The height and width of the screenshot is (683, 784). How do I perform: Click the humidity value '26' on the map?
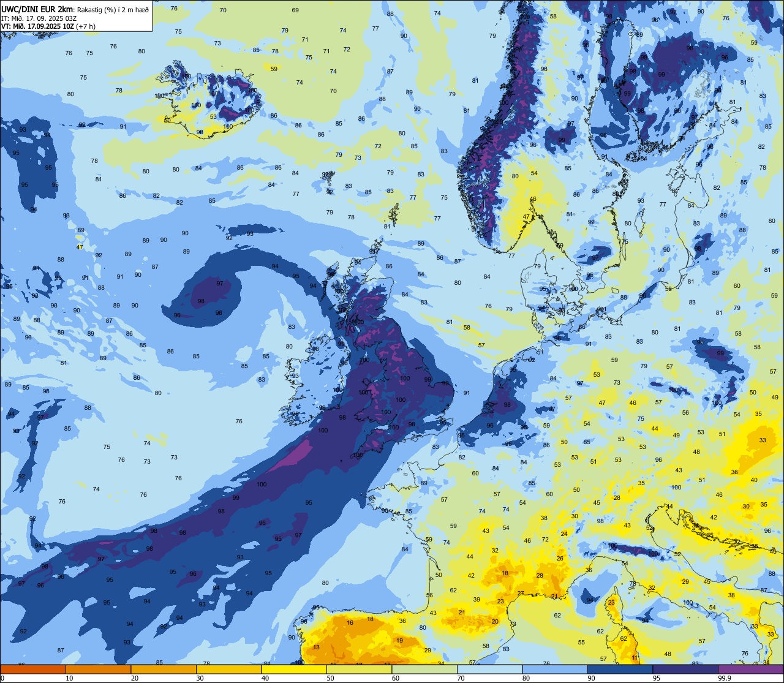560,559
